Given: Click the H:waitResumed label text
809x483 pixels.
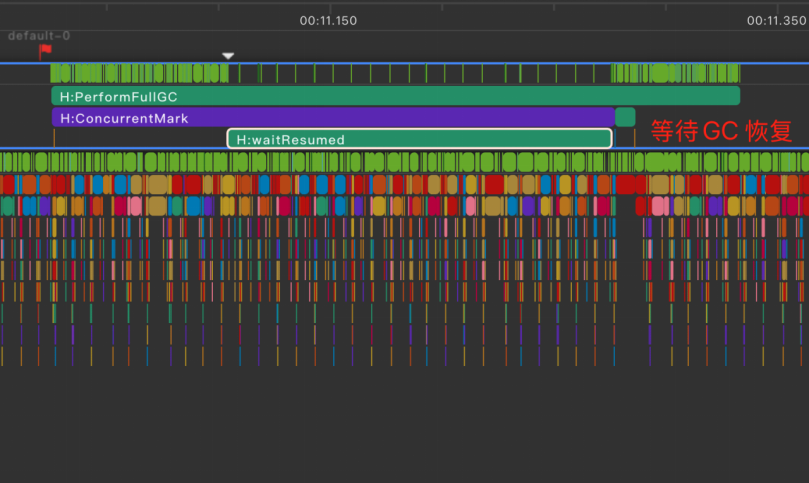Looking at the screenshot, I should (x=290, y=140).
